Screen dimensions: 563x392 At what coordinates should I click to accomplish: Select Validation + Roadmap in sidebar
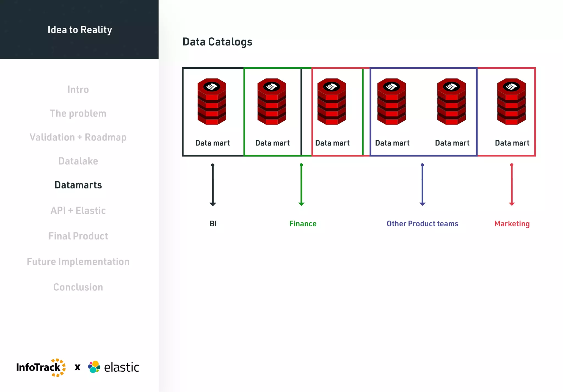point(78,137)
